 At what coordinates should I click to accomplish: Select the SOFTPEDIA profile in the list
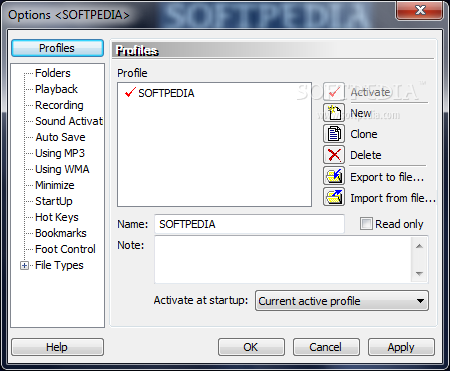[166, 93]
